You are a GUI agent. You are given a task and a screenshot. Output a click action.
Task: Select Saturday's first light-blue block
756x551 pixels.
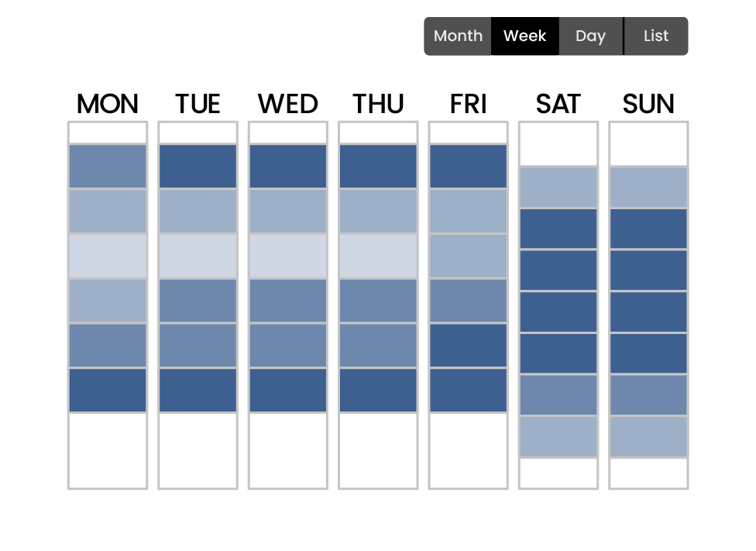[558, 186]
